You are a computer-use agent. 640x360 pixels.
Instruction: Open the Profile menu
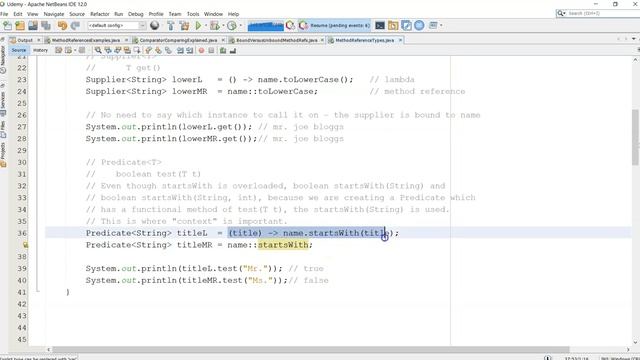[156, 14]
